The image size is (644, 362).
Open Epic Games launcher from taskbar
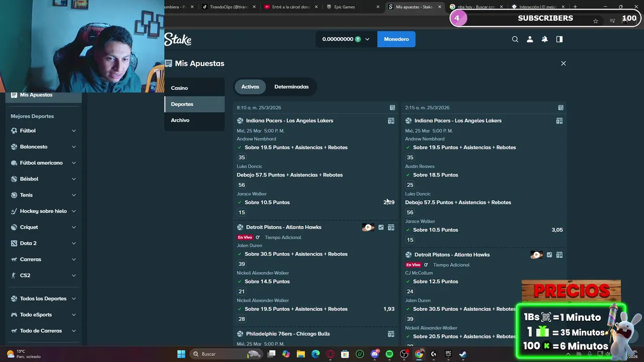pyautogui.click(x=448, y=354)
